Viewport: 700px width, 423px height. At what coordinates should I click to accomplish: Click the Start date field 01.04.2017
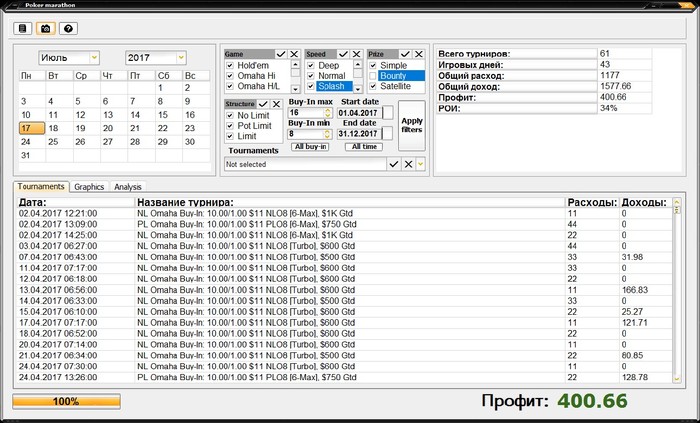tap(359, 113)
